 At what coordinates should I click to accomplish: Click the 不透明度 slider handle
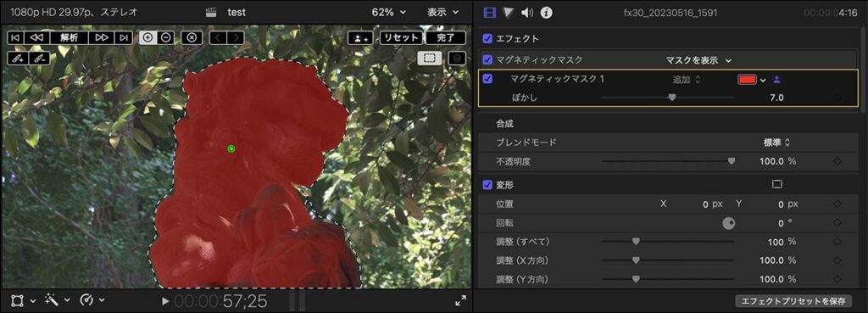pos(732,161)
